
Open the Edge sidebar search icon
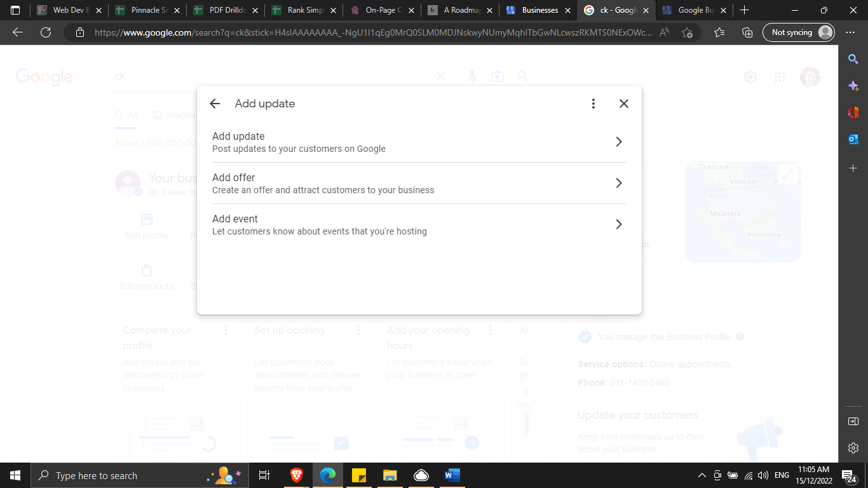(853, 59)
